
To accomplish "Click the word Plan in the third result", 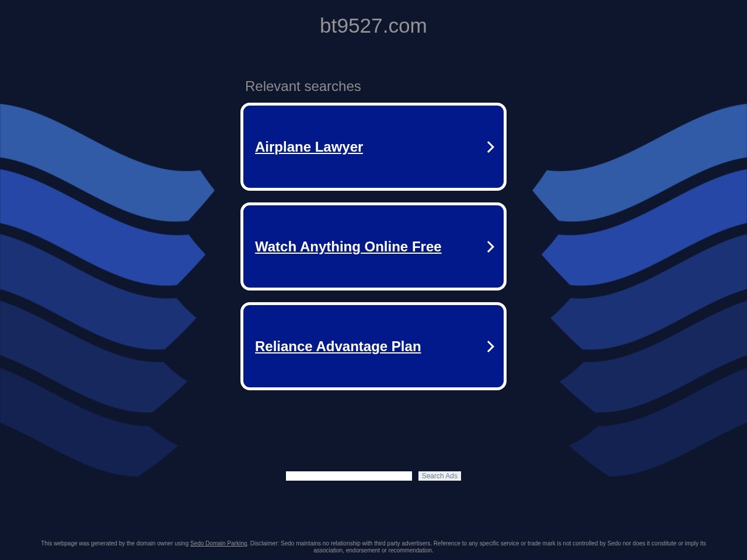I will 406,346.
